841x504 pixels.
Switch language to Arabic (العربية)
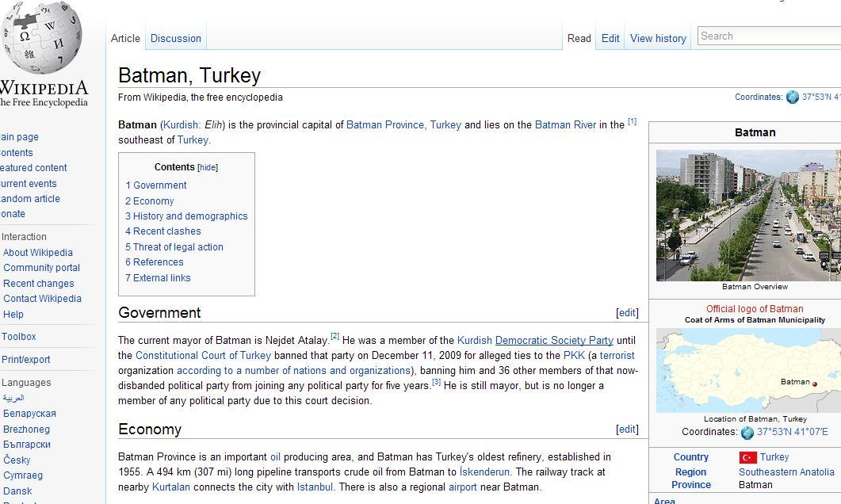coord(13,398)
